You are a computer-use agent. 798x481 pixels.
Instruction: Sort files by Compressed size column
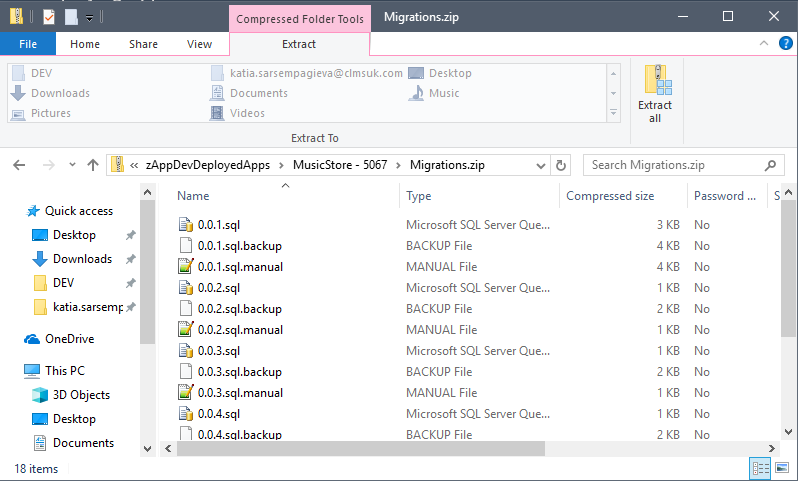click(x=610, y=196)
